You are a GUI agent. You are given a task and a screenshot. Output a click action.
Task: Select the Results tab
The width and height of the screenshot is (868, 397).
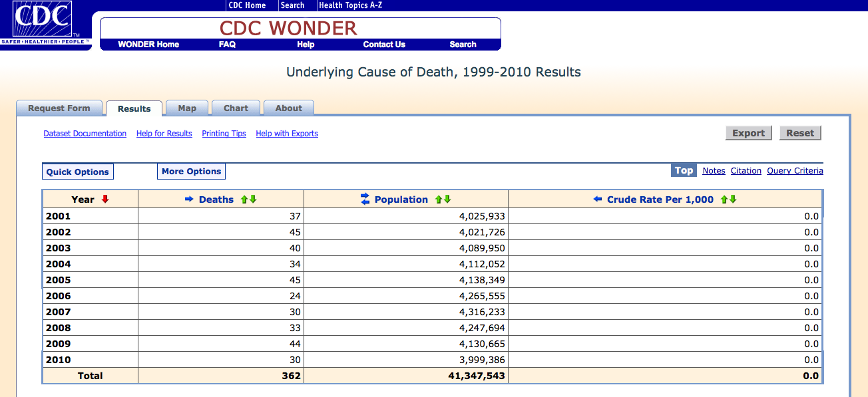pyautogui.click(x=134, y=108)
